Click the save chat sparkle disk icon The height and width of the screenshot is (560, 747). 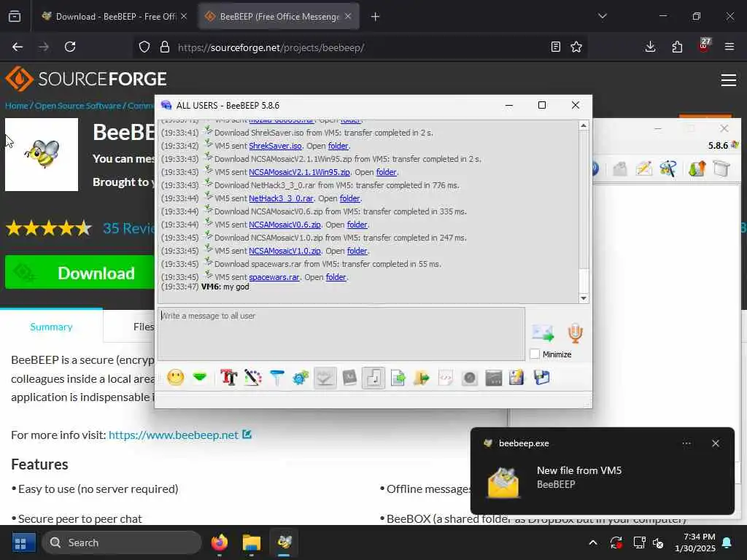517,378
